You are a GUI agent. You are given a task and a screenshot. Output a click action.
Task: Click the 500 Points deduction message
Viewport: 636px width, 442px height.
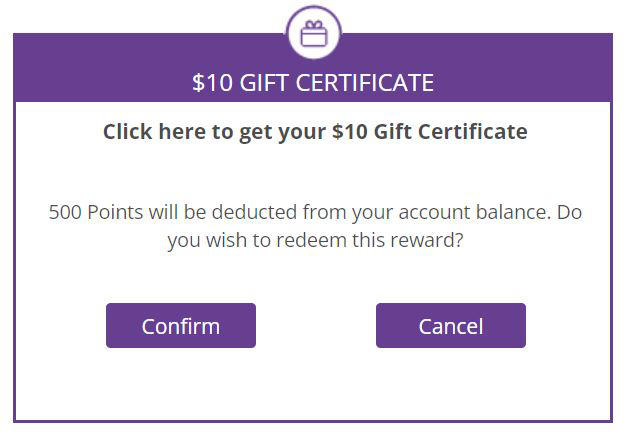click(315, 226)
